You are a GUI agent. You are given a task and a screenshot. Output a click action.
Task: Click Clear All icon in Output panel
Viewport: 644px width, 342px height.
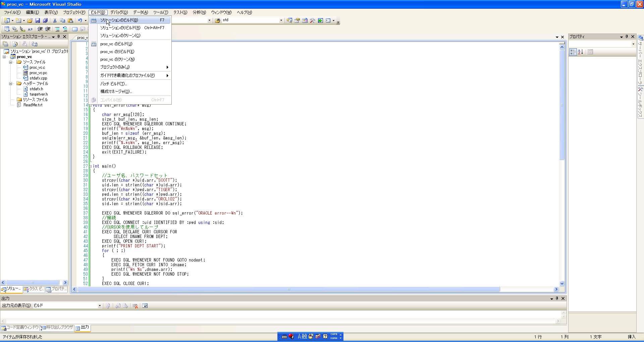[x=135, y=306]
